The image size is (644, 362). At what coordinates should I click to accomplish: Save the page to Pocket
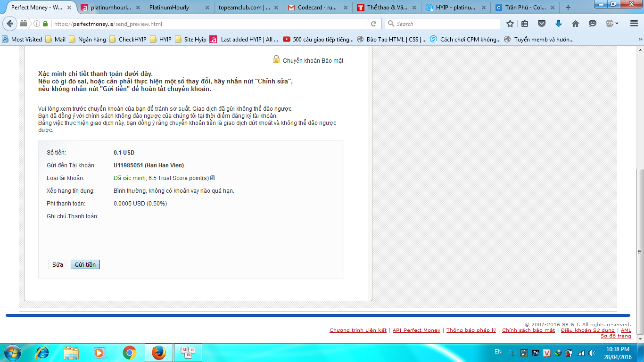(542, 24)
